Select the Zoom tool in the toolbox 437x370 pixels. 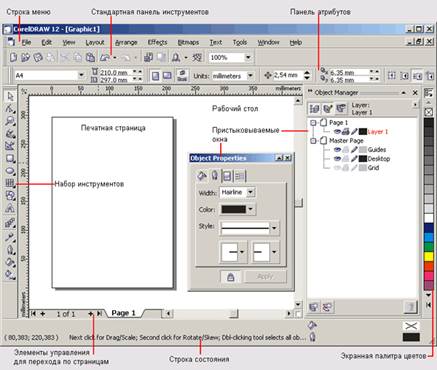click(x=10, y=121)
